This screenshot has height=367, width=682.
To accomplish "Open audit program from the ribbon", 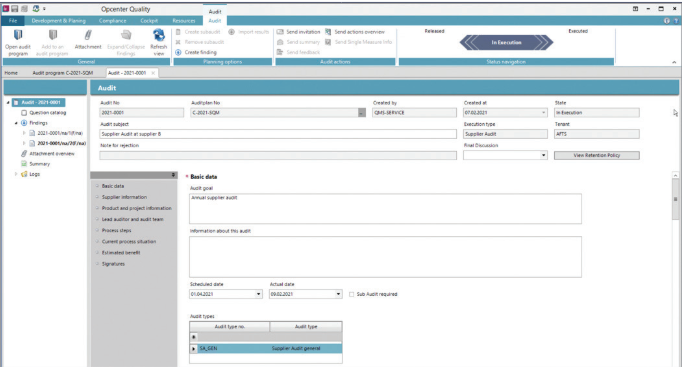I will [18, 42].
